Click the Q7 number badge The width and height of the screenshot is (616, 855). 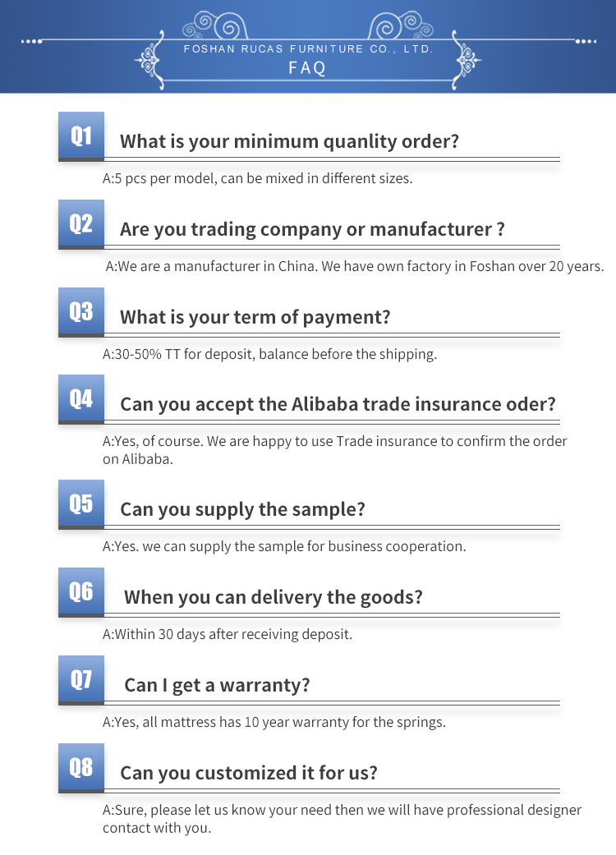click(x=81, y=679)
